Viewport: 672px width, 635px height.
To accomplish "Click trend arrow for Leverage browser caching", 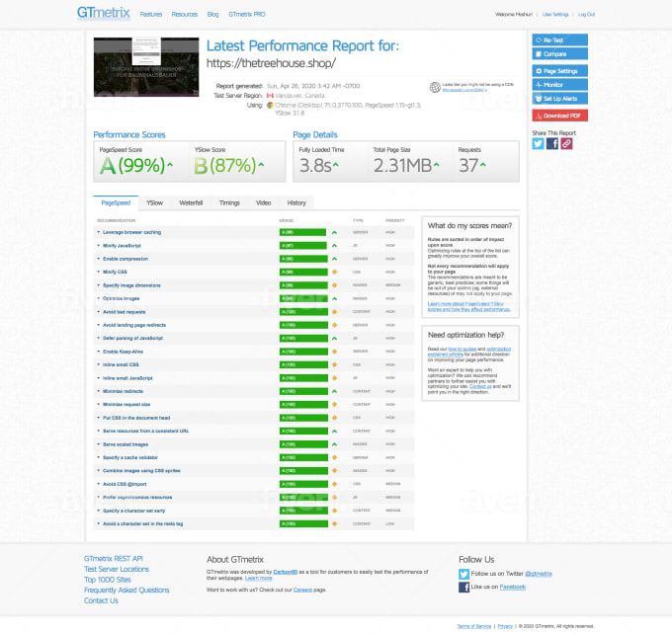I will pyautogui.click(x=334, y=232).
